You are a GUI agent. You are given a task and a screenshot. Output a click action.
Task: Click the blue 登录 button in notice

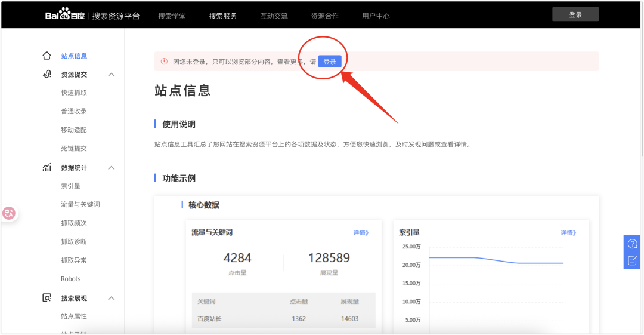tap(330, 62)
